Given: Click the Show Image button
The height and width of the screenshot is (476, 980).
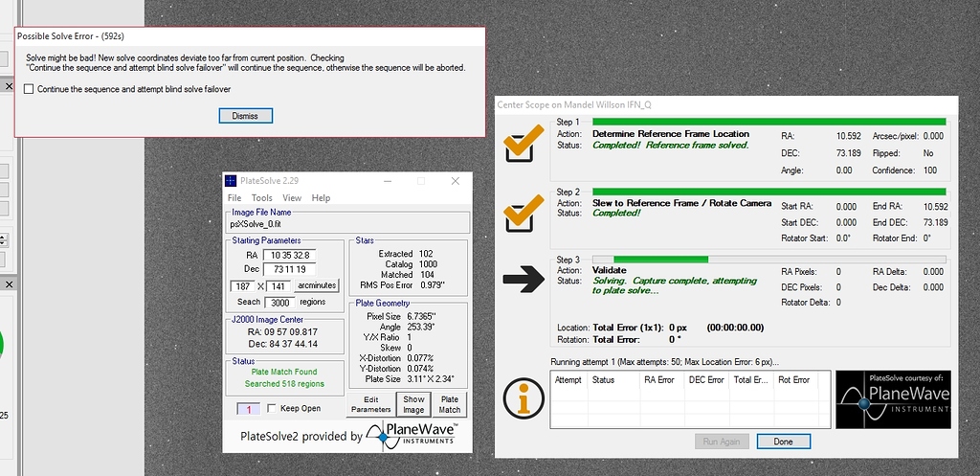Looking at the screenshot, I should [x=413, y=404].
